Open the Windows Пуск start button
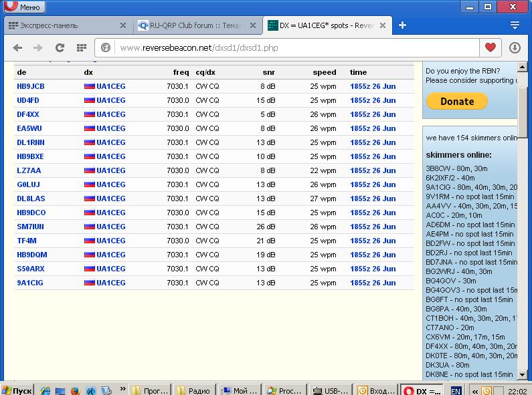 point(17,390)
